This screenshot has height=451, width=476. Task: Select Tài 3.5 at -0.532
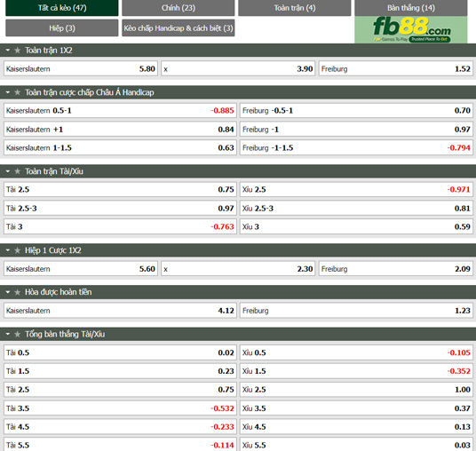click(120, 408)
